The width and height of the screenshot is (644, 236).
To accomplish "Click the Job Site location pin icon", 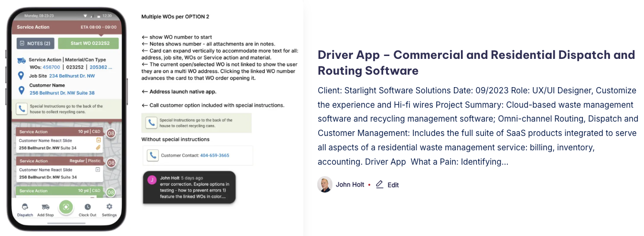I will point(21,76).
